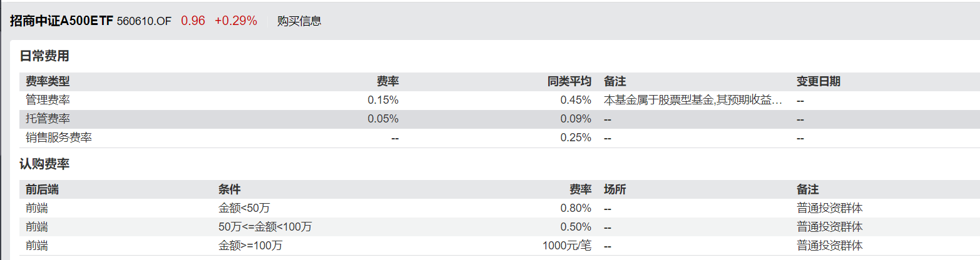The image size is (980, 260).
Task: Select the 金额>=100万 row
Action: pos(499,246)
